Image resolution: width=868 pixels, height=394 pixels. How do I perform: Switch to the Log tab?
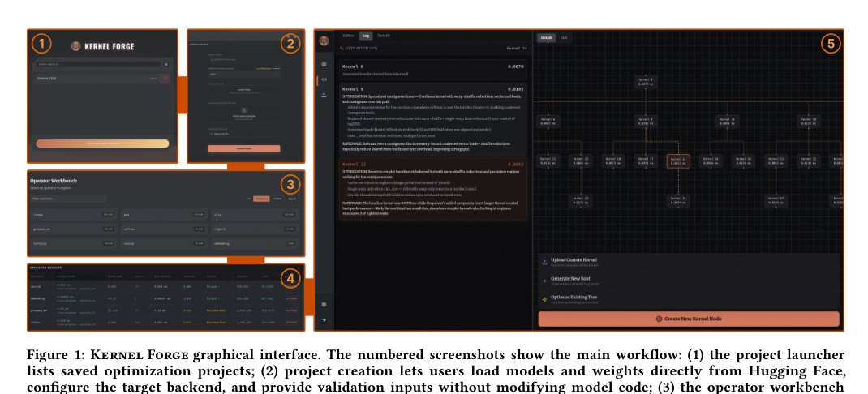click(x=365, y=36)
